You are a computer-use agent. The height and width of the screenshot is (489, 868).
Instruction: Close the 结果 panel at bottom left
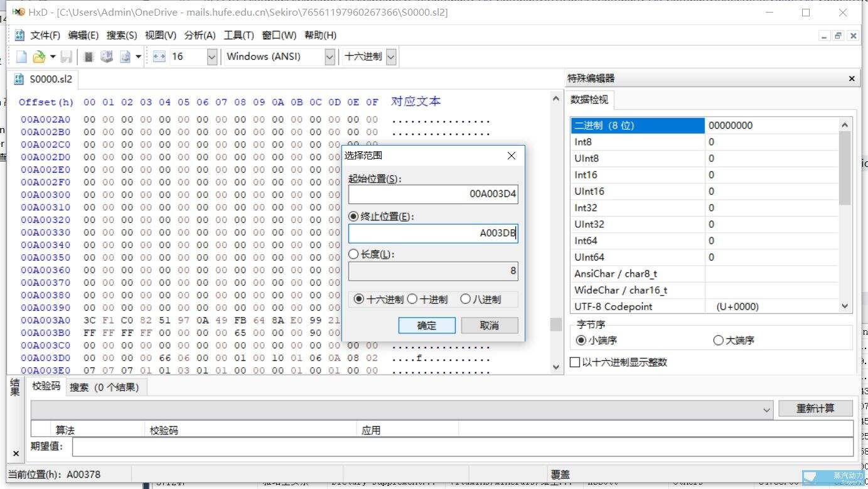tap(16, 453)
